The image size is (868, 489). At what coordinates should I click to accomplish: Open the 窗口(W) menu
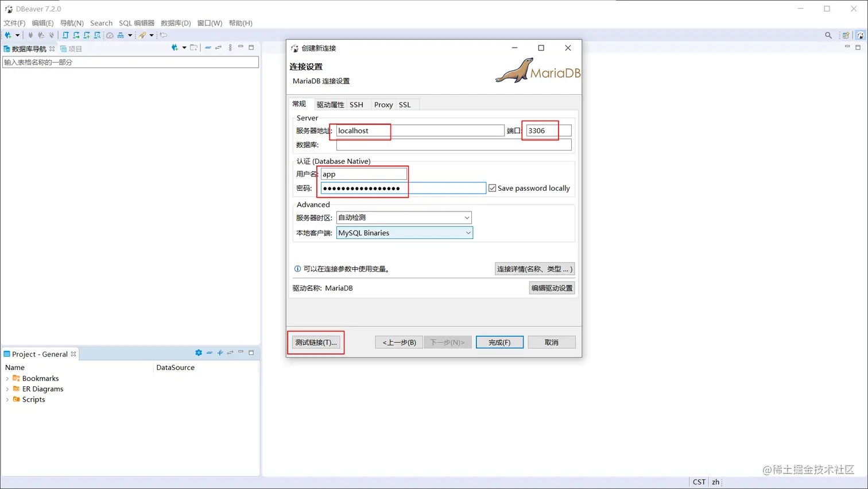(x=210, y=23)
